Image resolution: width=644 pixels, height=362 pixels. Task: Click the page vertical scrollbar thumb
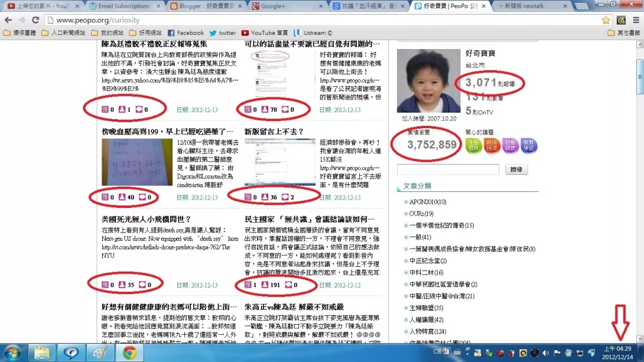(x=639, y=77)
